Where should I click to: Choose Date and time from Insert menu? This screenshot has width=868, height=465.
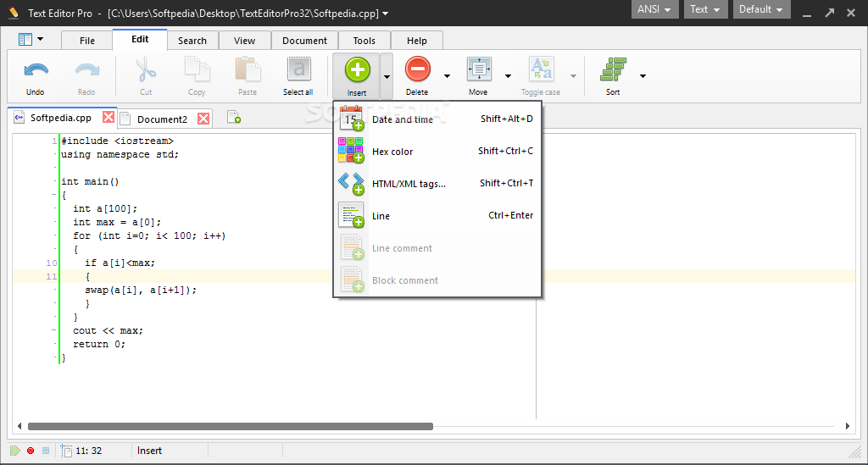[437, 119]
